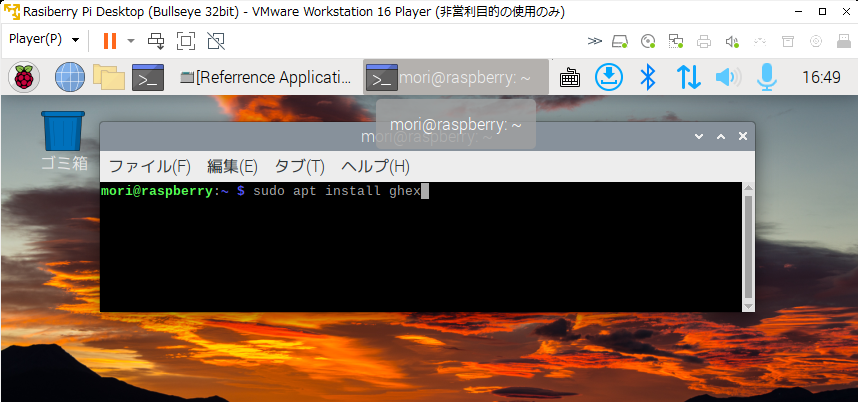This screenshot has width=858, height=402.
Task: Click the VMware printer device icon
Action: (704, 41)
